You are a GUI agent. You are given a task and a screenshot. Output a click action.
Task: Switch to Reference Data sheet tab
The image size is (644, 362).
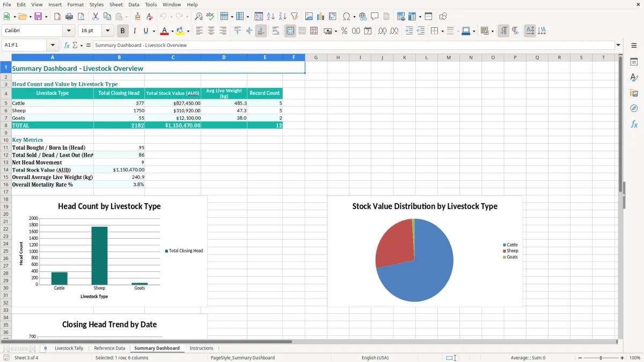(x=109, y=348)
